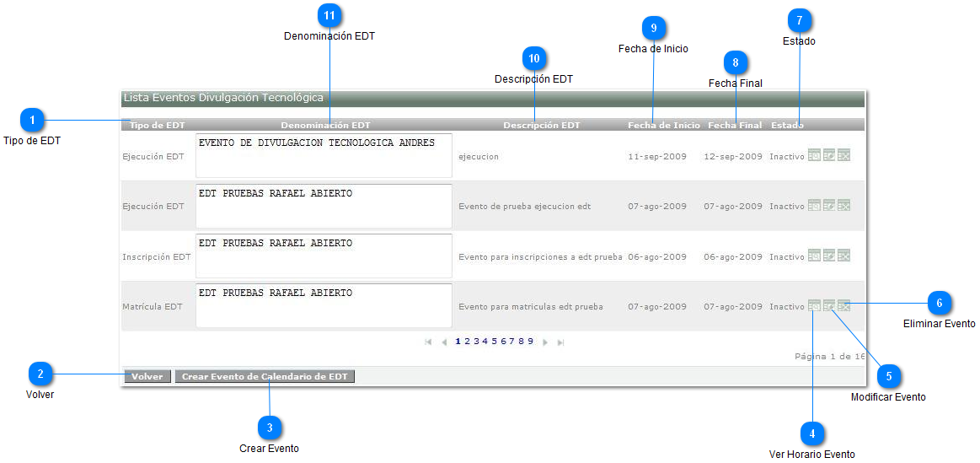Edit the Inscripción EDT event
This screenshot has height=463, width=980.
(829, 256)
